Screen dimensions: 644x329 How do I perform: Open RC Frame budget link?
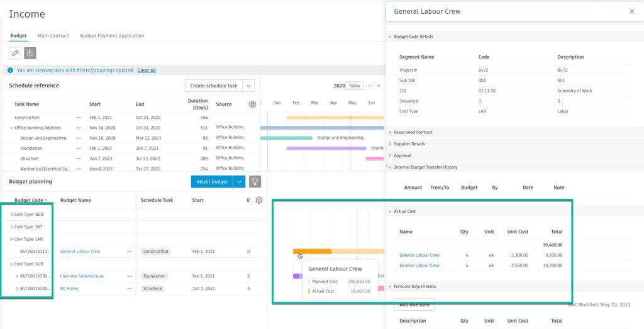pyautogui.click(x=69, y=288)
